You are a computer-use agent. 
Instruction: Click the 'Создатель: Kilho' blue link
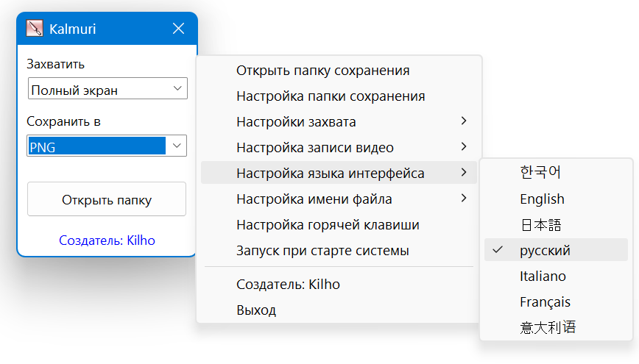[x=107, y=240]
